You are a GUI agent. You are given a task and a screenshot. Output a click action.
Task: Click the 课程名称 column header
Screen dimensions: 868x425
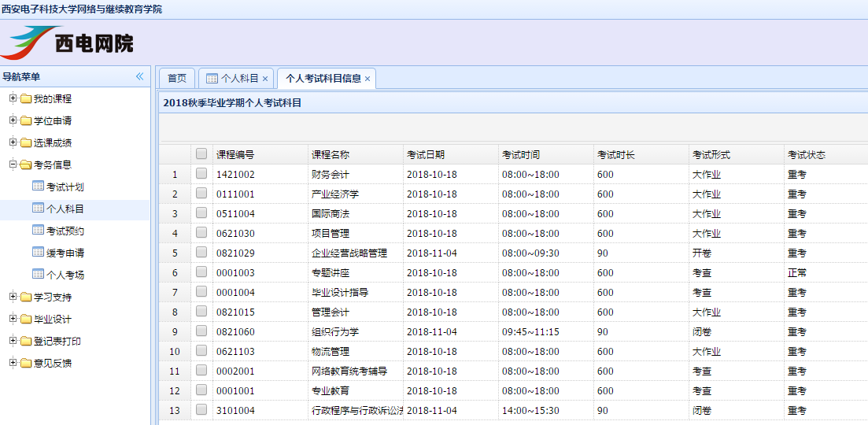coord(331,155)
